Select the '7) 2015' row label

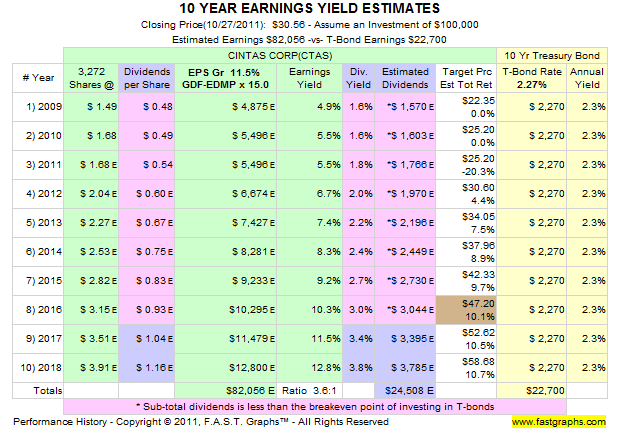[x=38, y=281]
